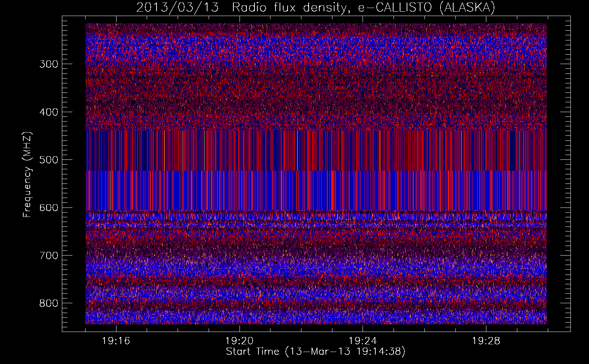Click the 19:28 time tick label
This screenshot has width=589, height=364.
[486, 341]
